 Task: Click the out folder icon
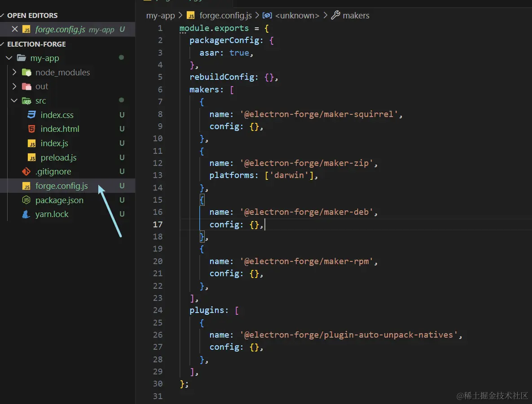(x=26, y=87)
